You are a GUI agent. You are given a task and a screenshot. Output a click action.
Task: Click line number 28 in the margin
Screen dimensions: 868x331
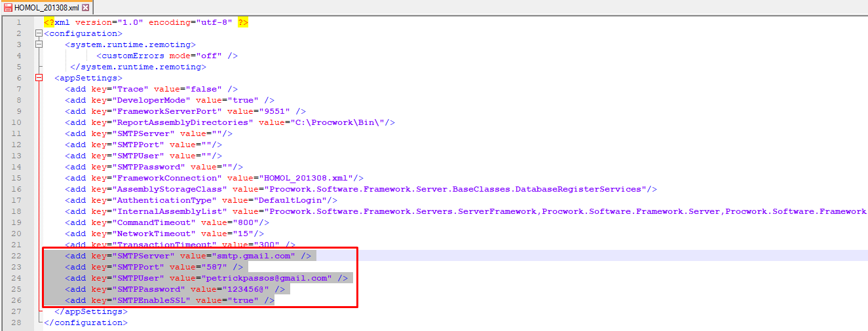(x=16, y=322)
